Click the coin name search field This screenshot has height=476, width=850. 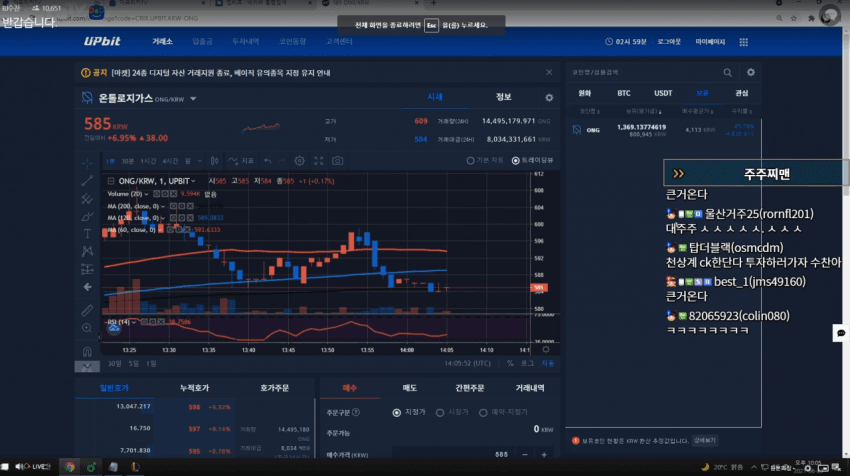(645, 72)
